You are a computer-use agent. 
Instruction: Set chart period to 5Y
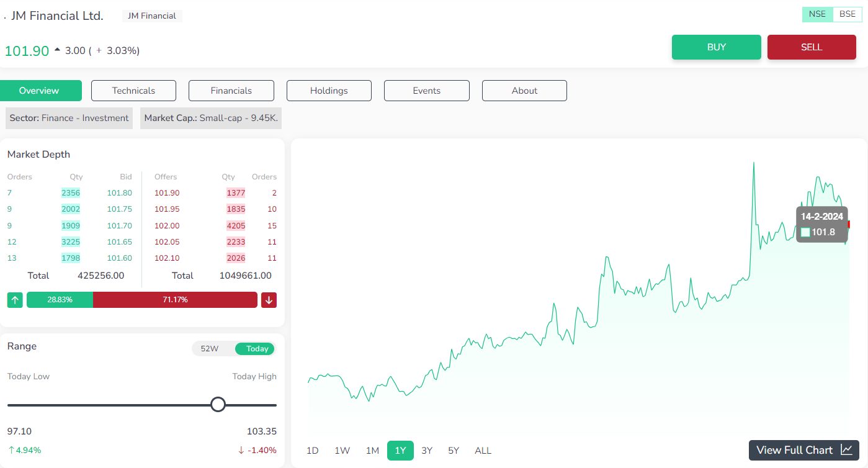click(454, 451)
